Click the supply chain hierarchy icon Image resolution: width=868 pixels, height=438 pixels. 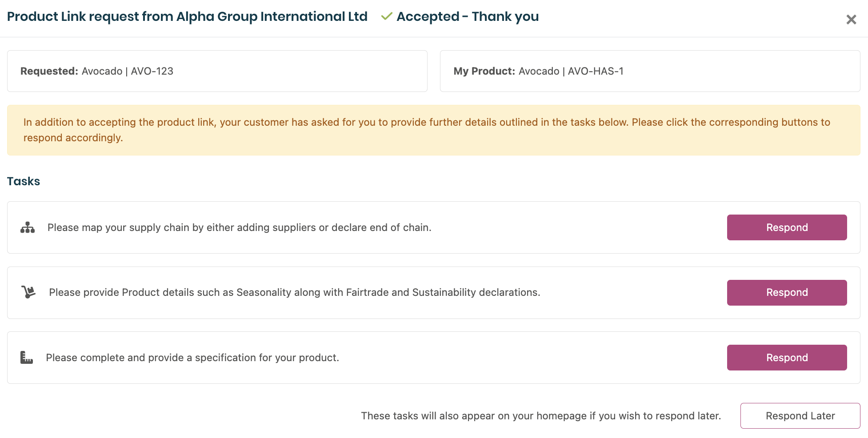click(x=28, y=227)
